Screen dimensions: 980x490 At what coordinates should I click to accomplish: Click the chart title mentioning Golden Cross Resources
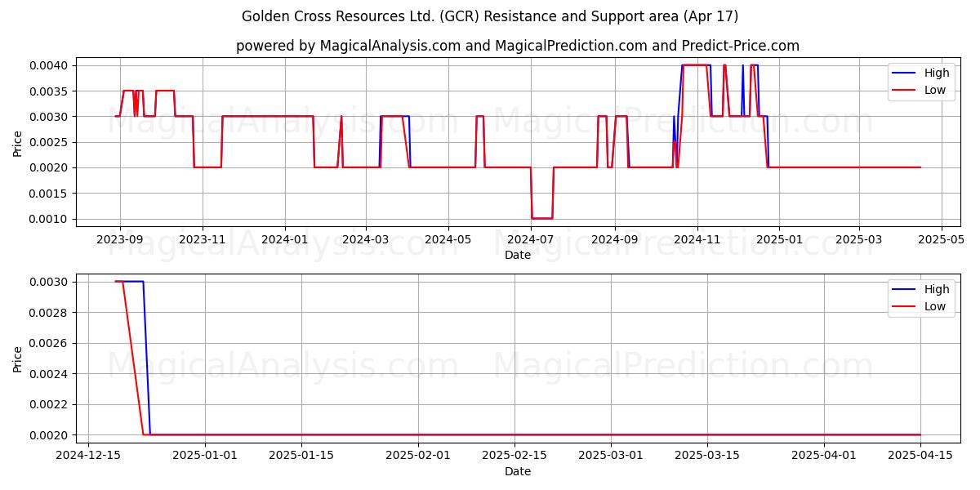point(490,16)
